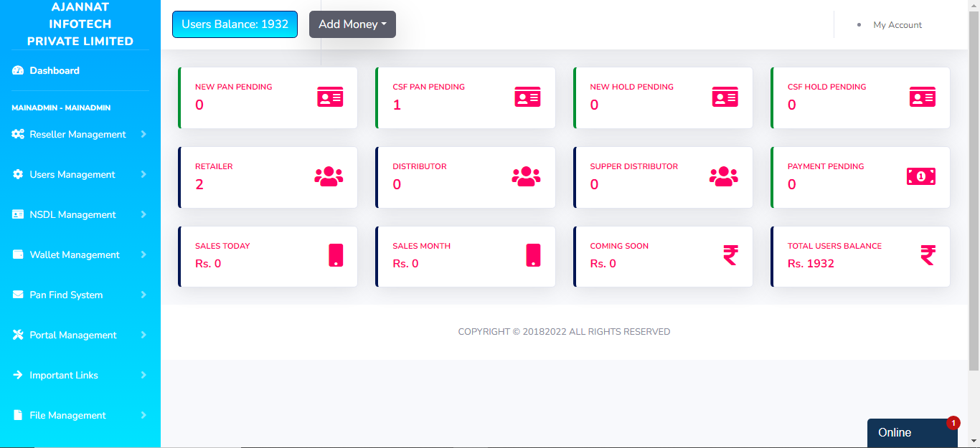The height and width of the screenshot is (448, 980).
Task: Open the My Account menu
Action: point(897,24)
